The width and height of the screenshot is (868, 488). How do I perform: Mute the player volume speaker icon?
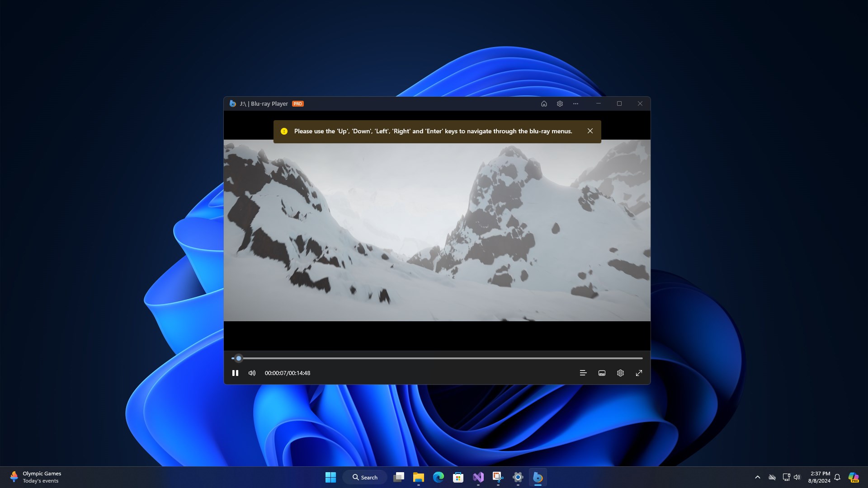coord(252,373)
